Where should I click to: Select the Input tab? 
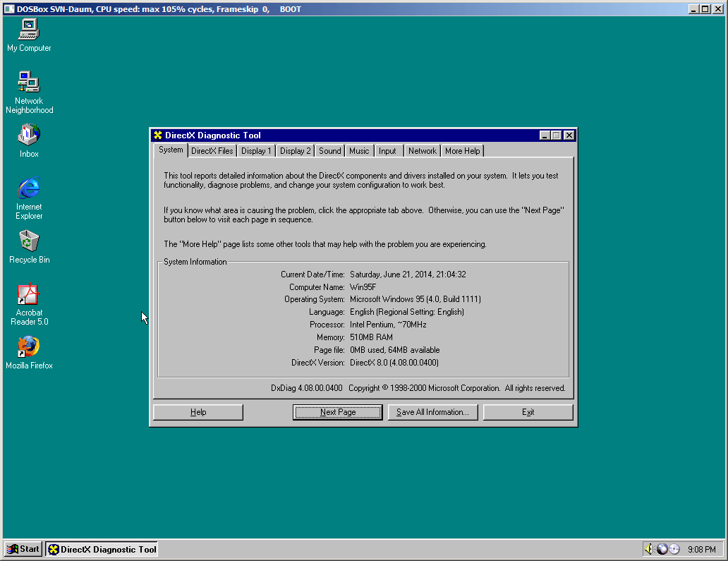point(388,151)
